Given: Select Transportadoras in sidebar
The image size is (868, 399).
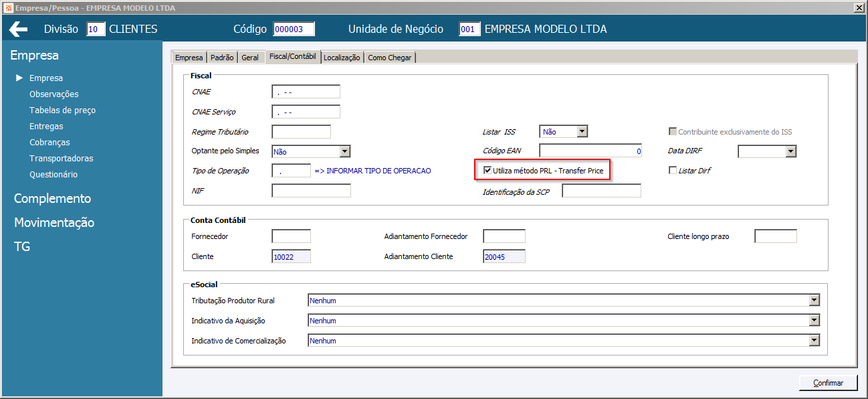Looking at the screenshot, I should coord(62,158).
